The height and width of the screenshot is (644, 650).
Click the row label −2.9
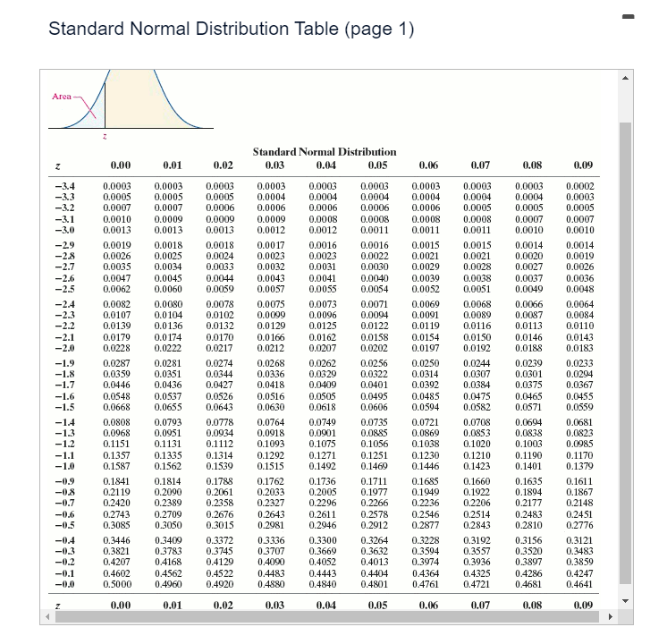tap(65, 245)
